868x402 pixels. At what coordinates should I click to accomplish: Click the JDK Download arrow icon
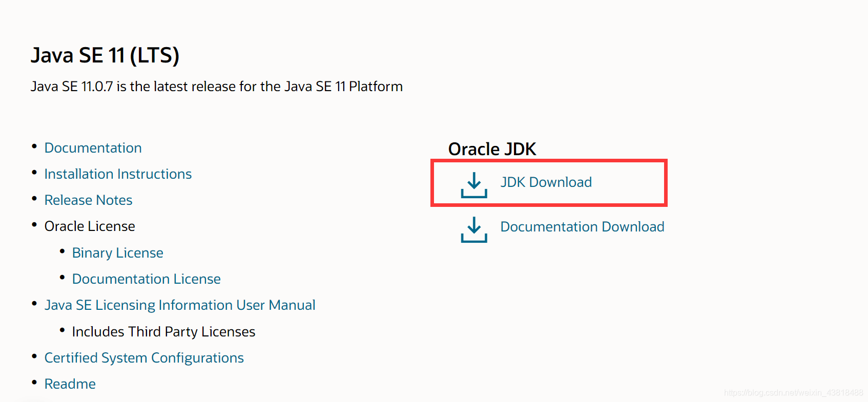[473, 185]
